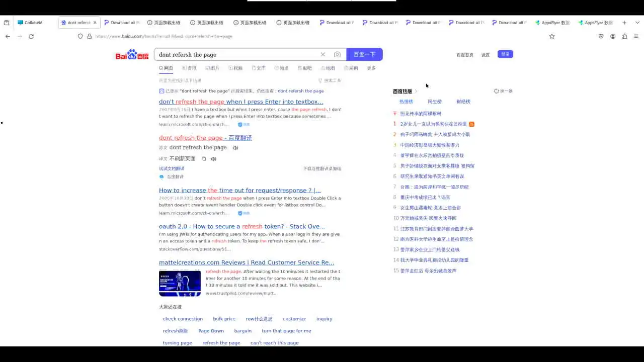
Task: Click related search 'check connection'
Action: click(x=183, y=319)
